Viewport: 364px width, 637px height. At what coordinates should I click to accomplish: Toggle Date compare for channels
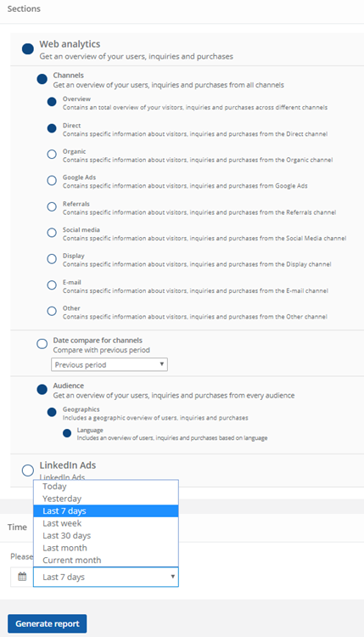pyautogui.click(x=42, y=344)
